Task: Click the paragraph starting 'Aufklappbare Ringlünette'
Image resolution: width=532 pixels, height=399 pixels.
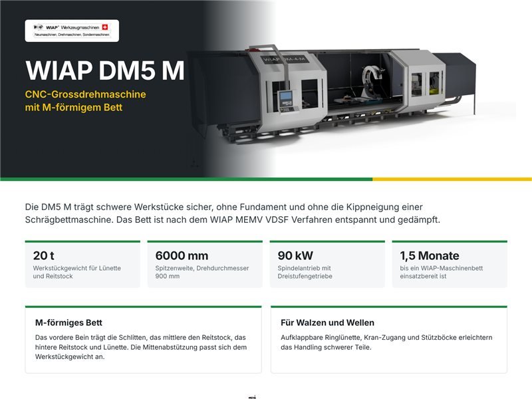Action: click(386, 342)
